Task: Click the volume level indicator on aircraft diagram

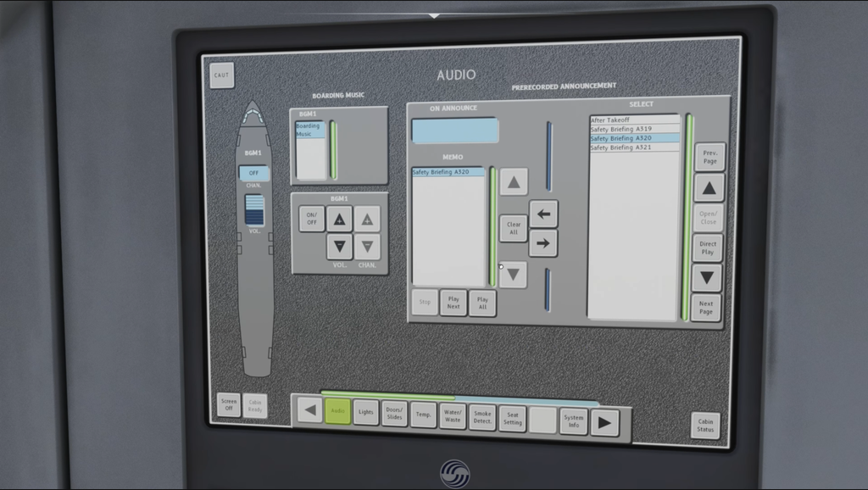Action: click(x=254, y=210)
